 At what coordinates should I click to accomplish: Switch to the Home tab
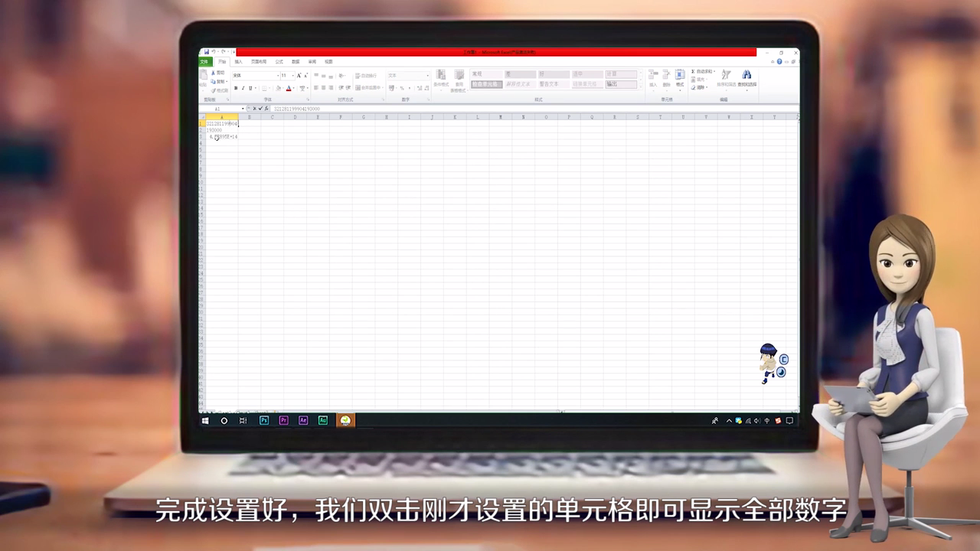click(222, 62)
